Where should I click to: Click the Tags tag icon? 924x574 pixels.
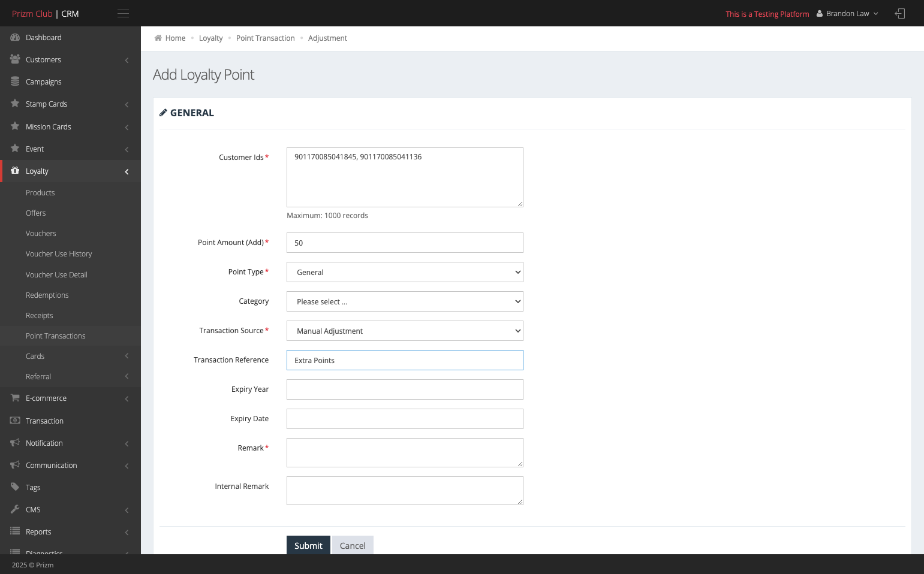pyautogui.click(x=15, y=487)
